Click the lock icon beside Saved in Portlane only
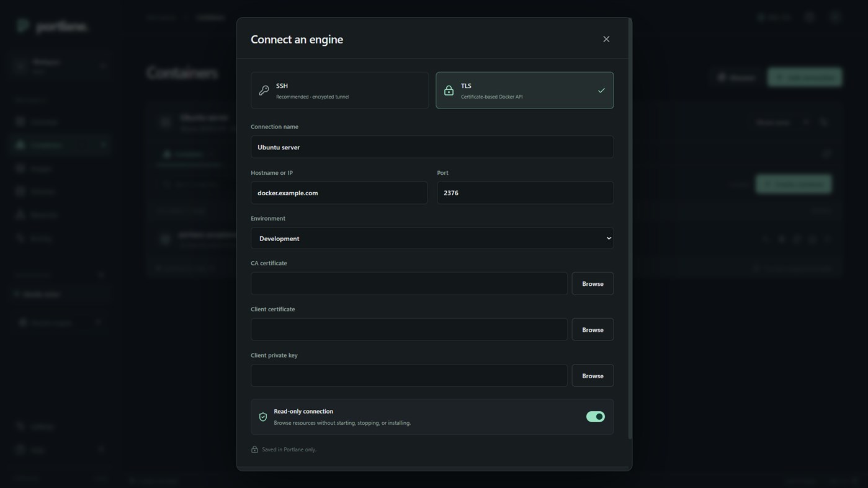868x488 pixels. (254, 449)
